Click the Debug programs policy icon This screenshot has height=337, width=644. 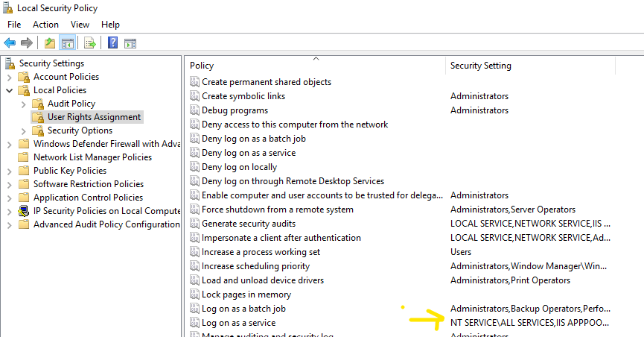pos(194,110)
